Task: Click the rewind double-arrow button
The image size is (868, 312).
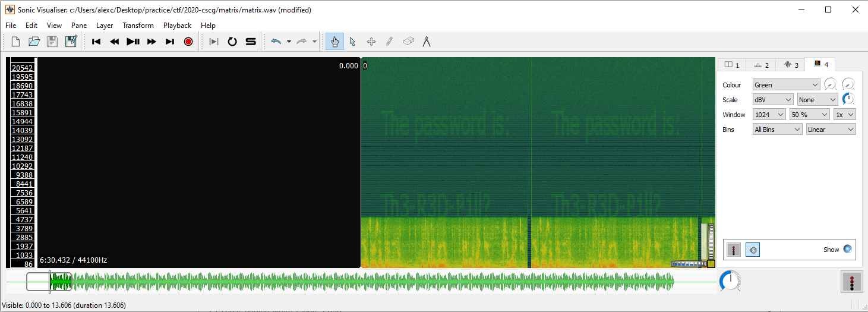Action: [x=115, y=42]
